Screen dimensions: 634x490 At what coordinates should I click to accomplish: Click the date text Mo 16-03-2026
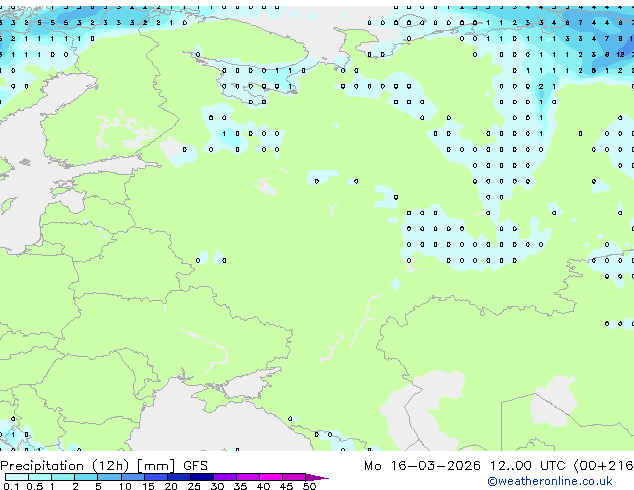(422, 466)
